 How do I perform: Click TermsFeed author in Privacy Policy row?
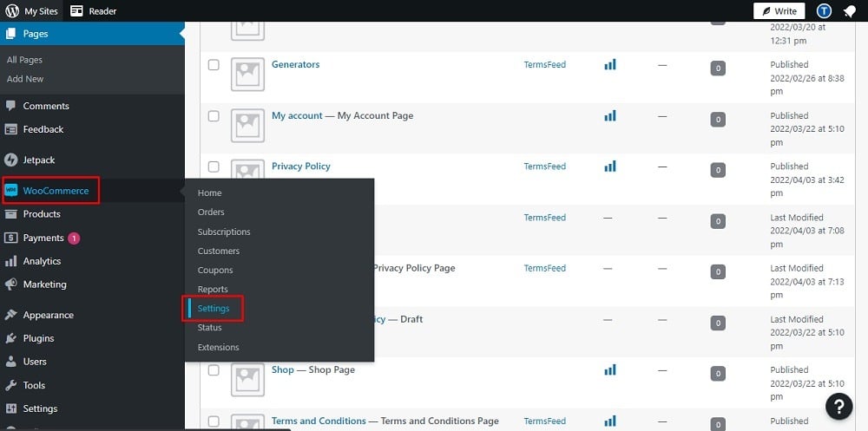545,167
